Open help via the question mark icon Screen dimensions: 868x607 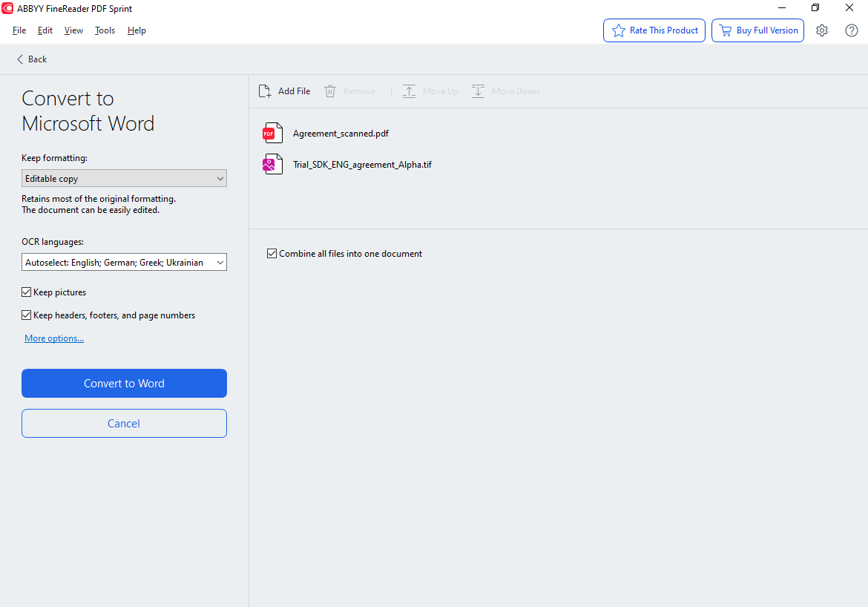pos(852,30)
